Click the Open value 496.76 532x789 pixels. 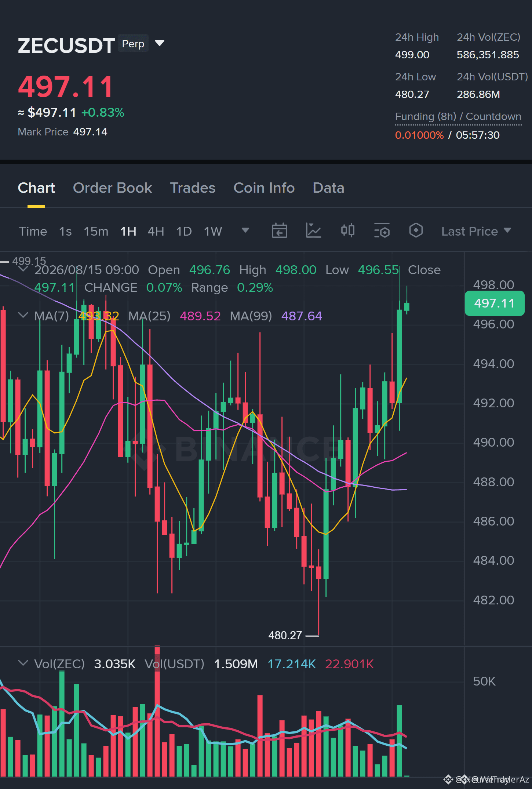[209, 270]
